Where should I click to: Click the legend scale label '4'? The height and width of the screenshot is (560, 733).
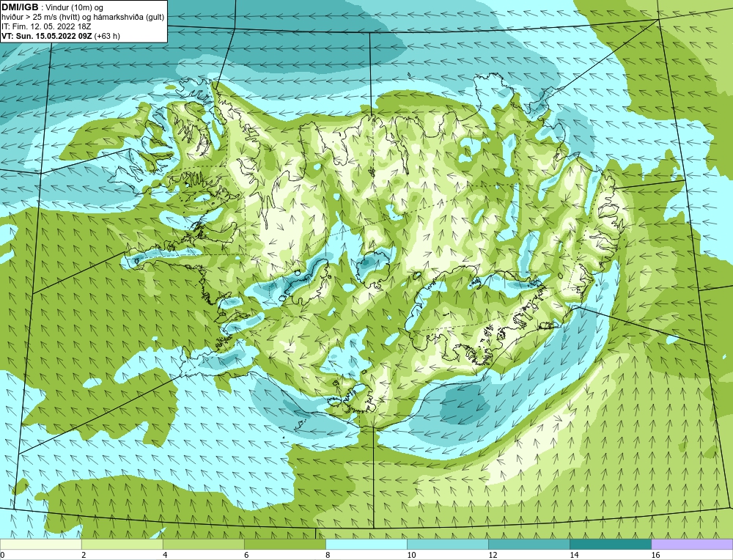coord(164,555)
